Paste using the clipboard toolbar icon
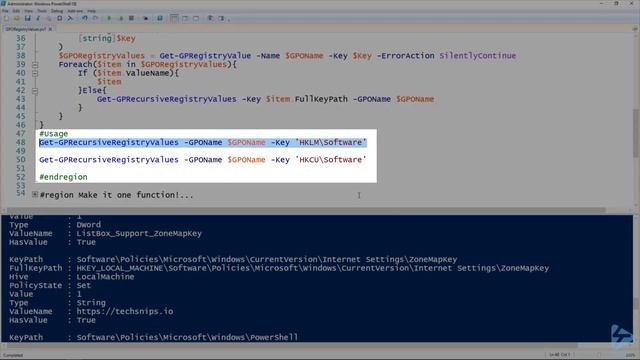The height and width of the screenshot is (360, 640). pos(60,18)
